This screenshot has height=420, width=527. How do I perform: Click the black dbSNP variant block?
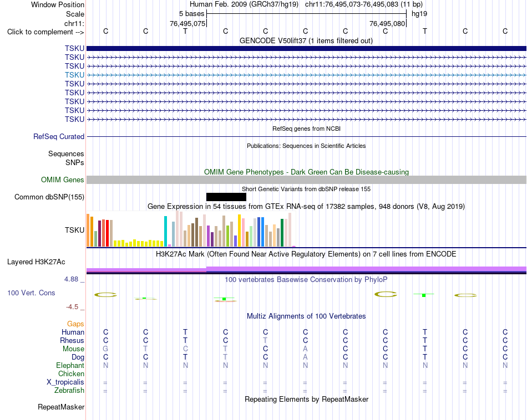tap(226, 197)
